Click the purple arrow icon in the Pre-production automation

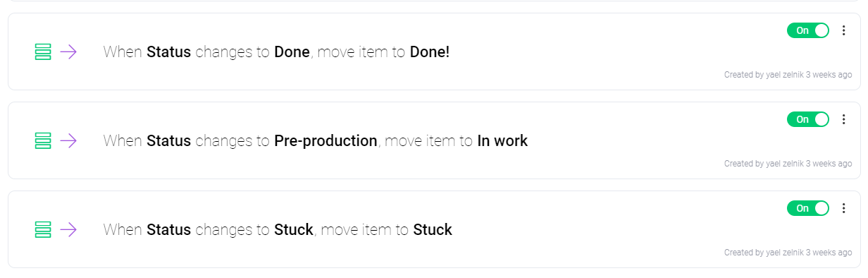(x=68, y=140)
